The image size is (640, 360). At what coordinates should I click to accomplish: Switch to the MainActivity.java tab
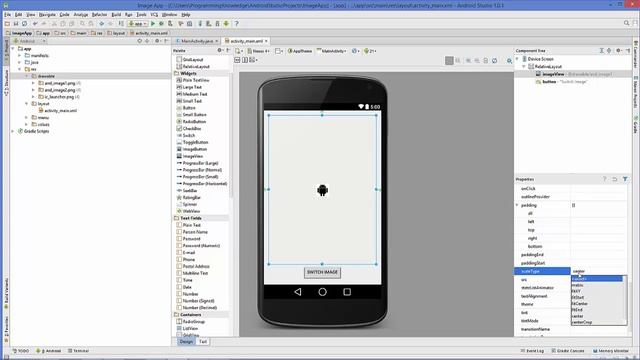(197, 41)
